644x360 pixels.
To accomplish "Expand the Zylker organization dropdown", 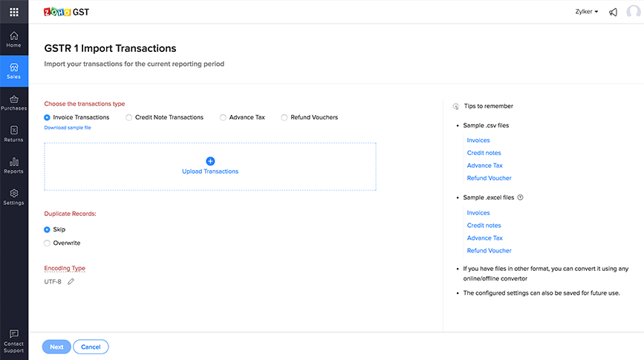I will pyautogui.click(x=587, y=12).
